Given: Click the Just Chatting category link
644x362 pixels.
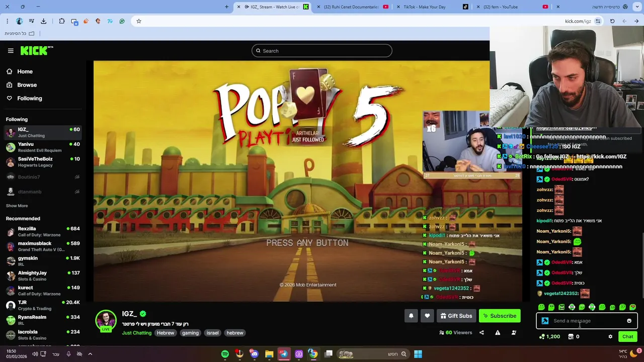Looking at the screenshot, I should click(x=136, y=333).
